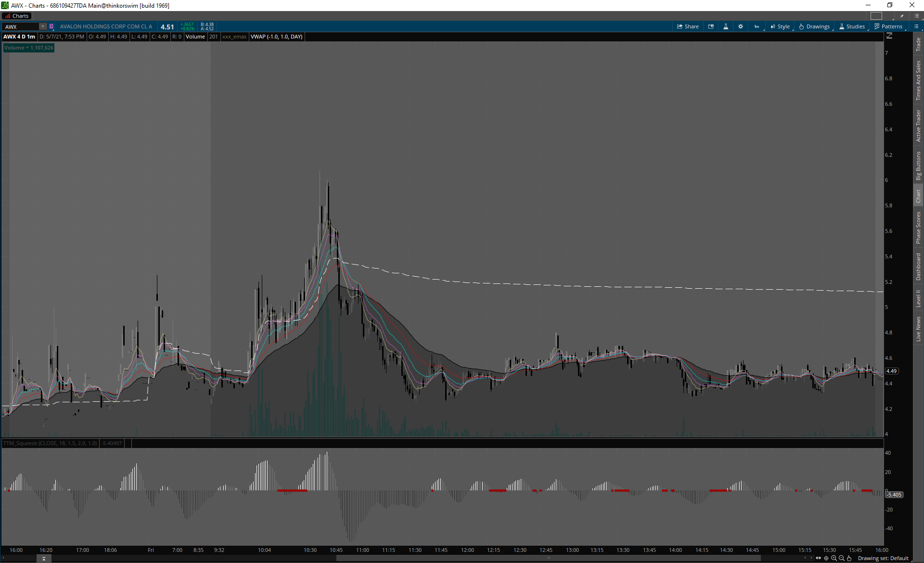
Task: Switch to the Active Trader side tab
Action: coord(918,126)
